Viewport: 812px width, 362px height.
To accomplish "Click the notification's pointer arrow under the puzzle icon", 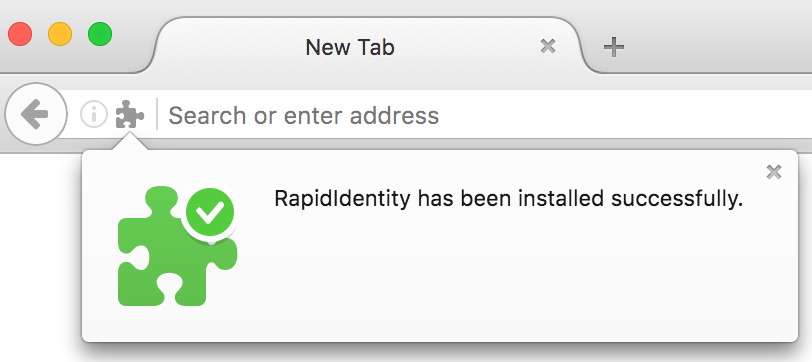I will click(x=129, y=141).
